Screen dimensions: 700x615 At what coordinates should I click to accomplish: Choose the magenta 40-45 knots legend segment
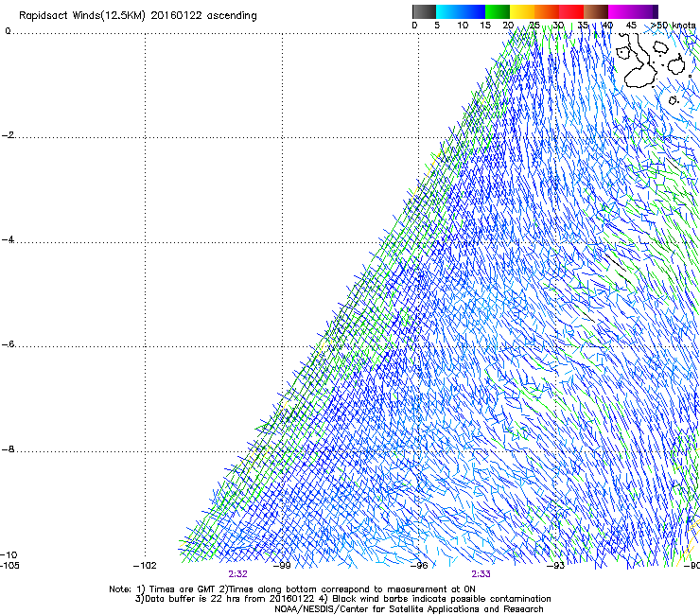(621, 11)
